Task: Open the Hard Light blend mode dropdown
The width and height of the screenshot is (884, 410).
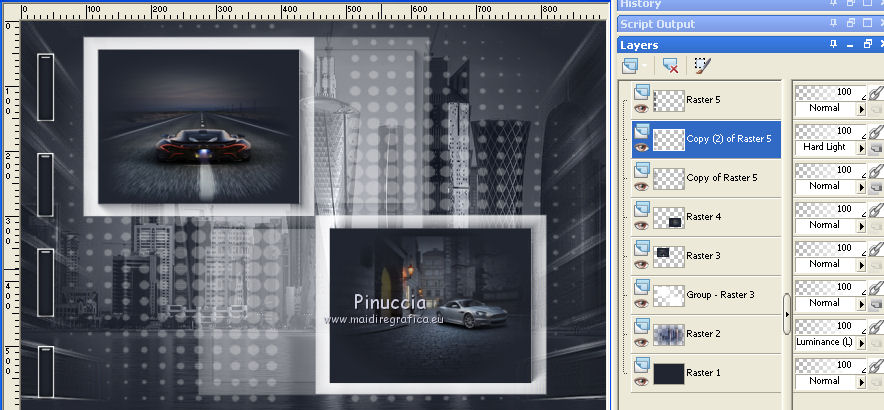Action: point(861,148)
